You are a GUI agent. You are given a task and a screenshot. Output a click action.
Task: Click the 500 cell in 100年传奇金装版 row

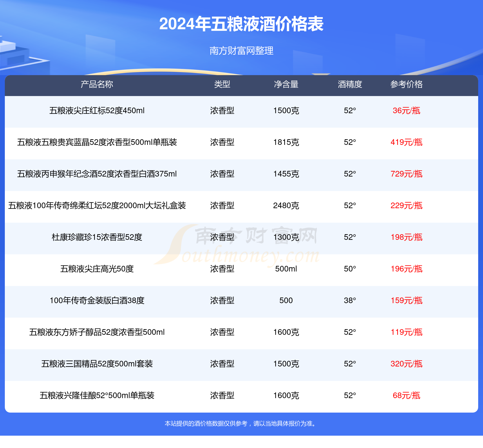286,300
